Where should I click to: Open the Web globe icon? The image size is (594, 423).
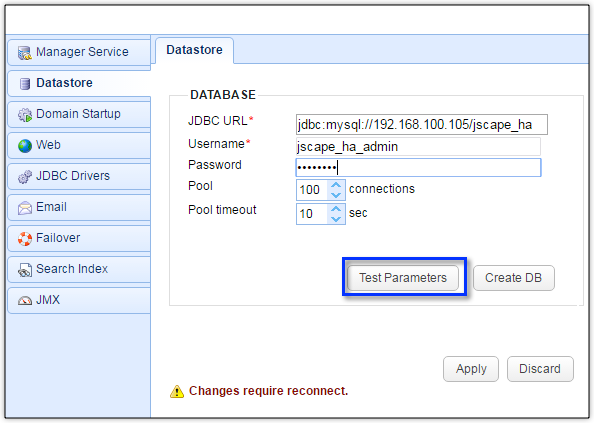click(x=25, y=146)
